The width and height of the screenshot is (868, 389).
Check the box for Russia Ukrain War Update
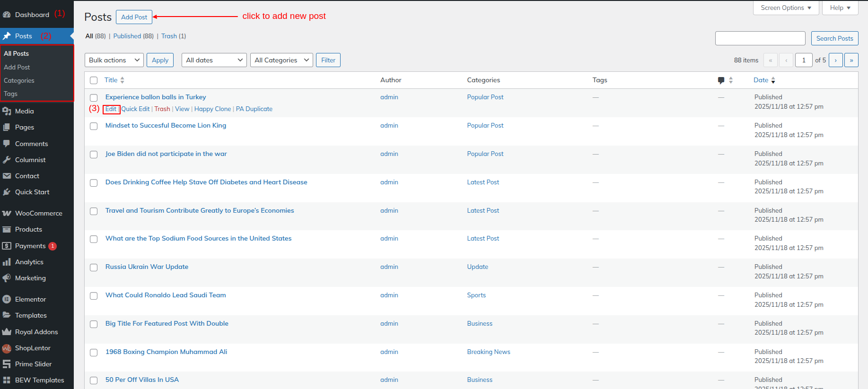[x=94, y=268]
